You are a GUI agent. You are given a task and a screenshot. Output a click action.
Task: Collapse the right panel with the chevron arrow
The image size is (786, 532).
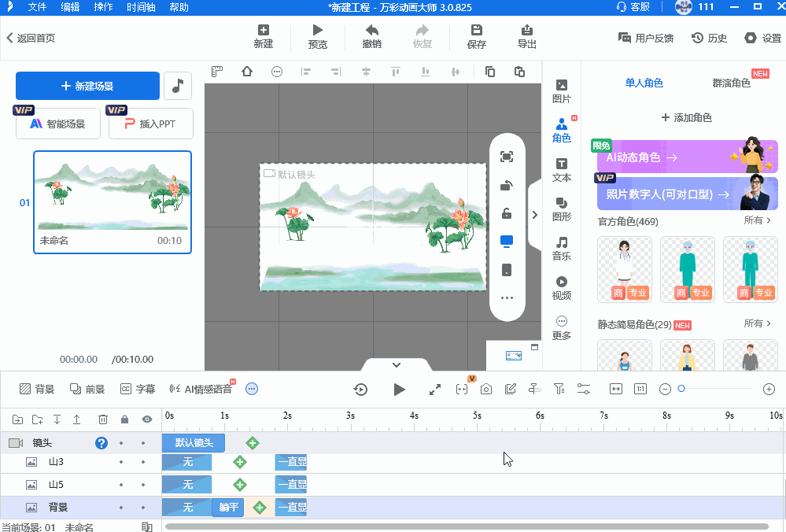pyautogui.click(x=535, y=215)
